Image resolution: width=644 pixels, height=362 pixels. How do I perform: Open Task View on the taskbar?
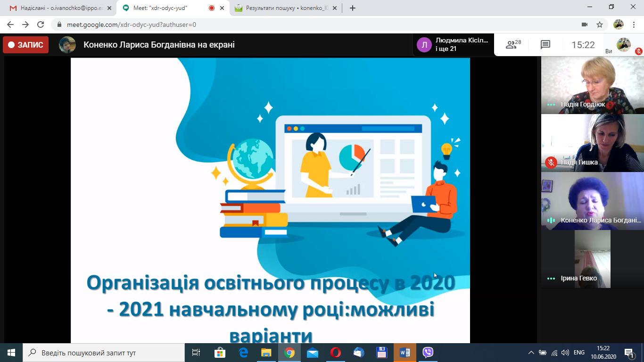[196, 353]
